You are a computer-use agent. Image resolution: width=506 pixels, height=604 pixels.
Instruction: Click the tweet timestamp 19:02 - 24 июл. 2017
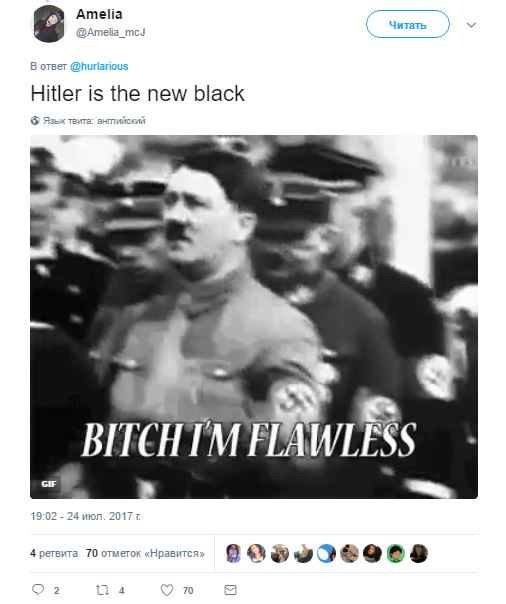tap(85, 516)
